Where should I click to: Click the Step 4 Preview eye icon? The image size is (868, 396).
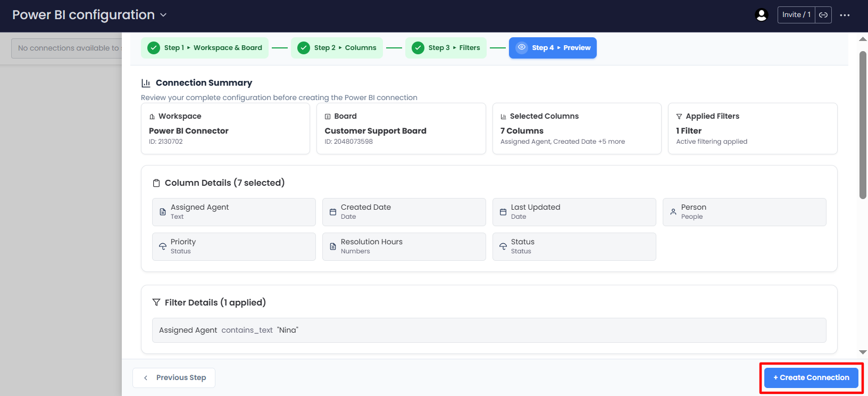point(522,47)
